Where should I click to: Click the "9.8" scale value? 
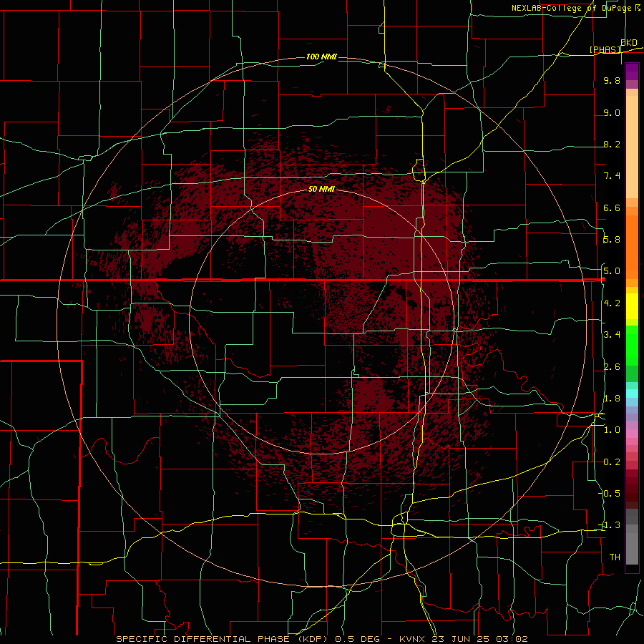612,80
